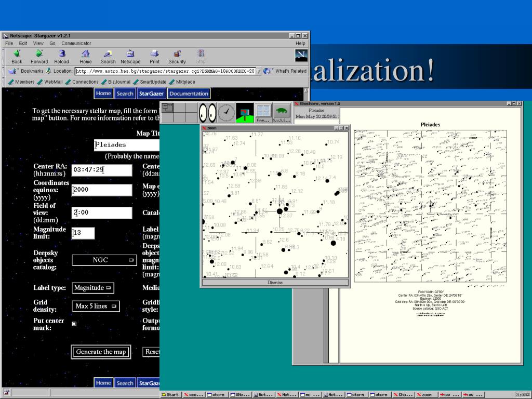Open the View menu in Netscape
This screenshot has width=532, height=399.
38,43
